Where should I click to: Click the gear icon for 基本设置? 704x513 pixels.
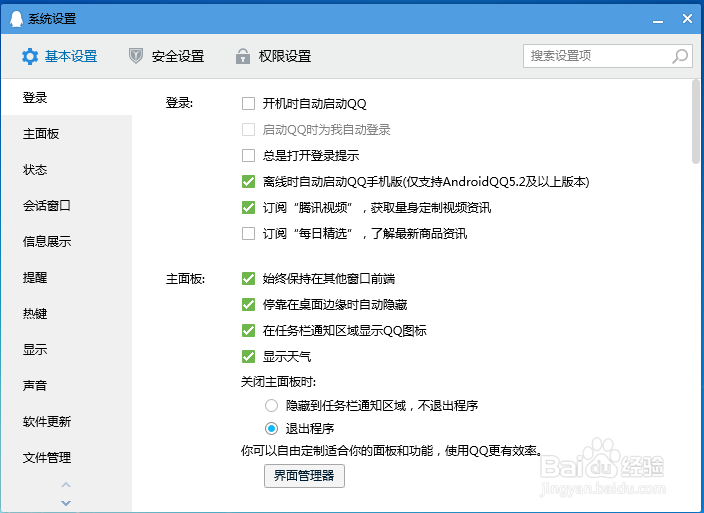point(30,57)
